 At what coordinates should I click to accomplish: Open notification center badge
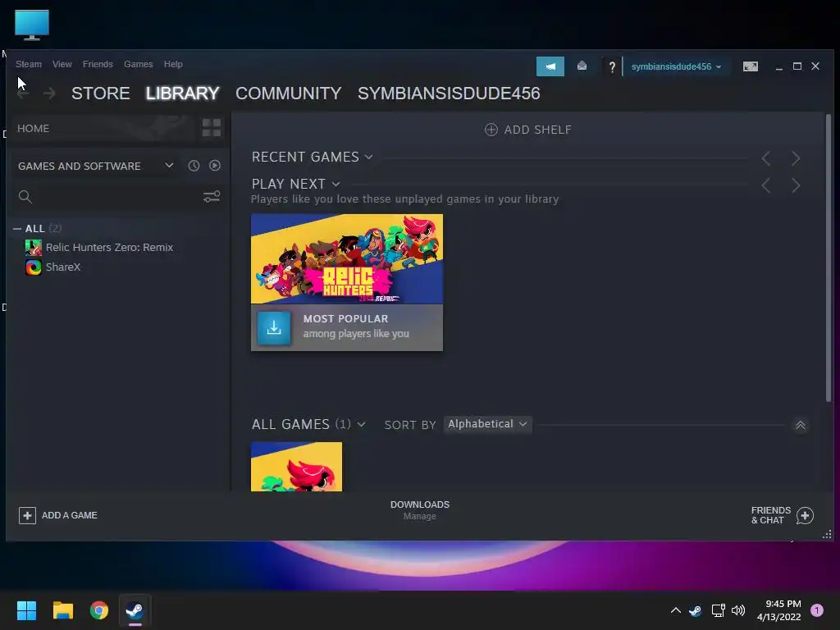[817, 610]
